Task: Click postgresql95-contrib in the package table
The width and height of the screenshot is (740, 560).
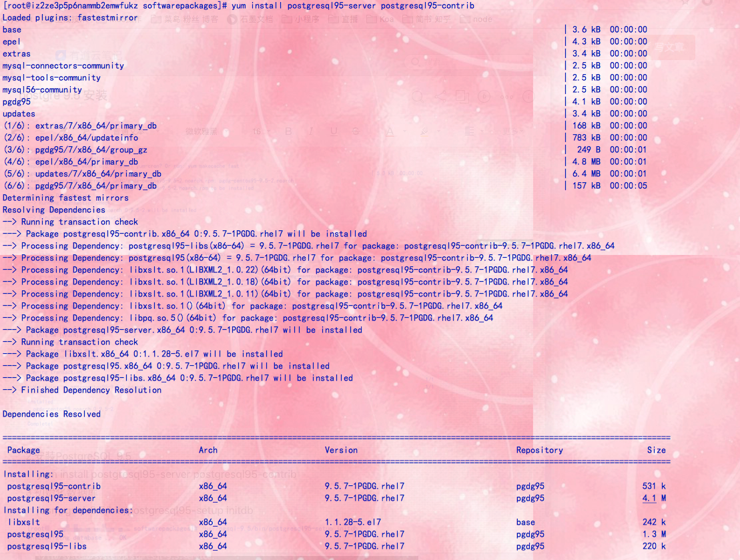Action: [x=54, y=487]
